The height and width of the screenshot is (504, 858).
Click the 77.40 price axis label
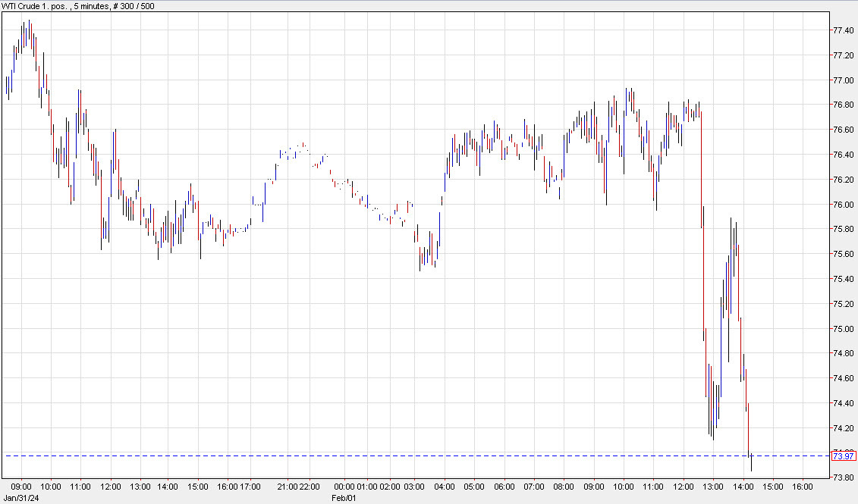(x=844, y=30)
